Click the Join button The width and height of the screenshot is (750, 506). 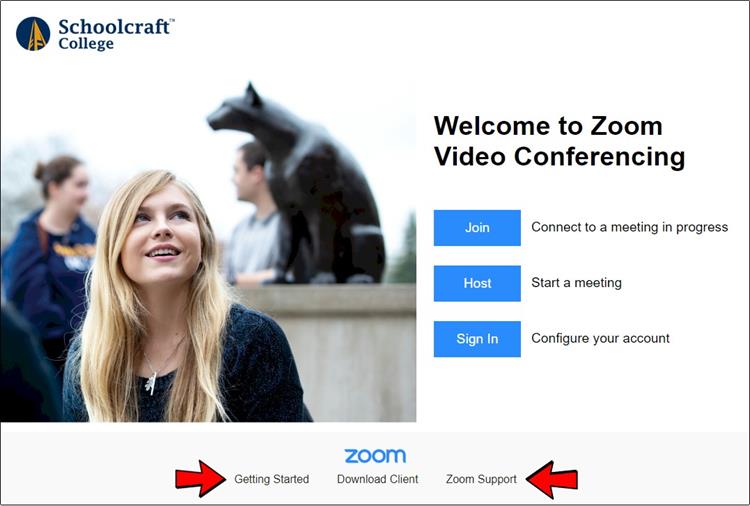(477, 228)
